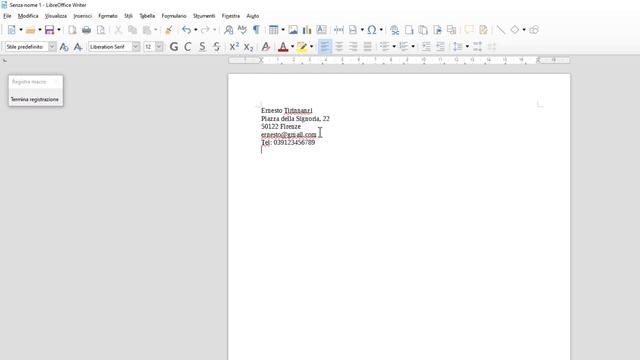Toggle track changes recording icon

pyautogui.click(x=483, y=30)
